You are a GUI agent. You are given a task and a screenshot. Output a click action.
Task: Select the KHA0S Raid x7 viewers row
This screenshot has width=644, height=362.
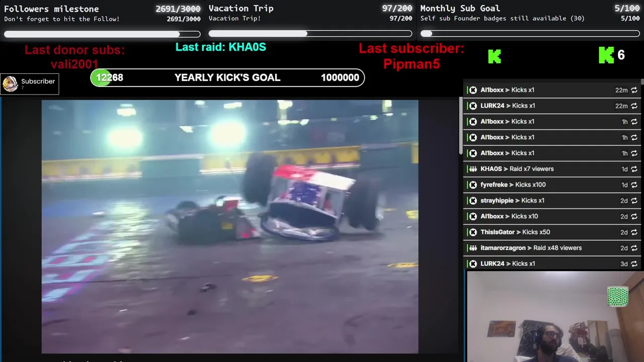[552, 169]
